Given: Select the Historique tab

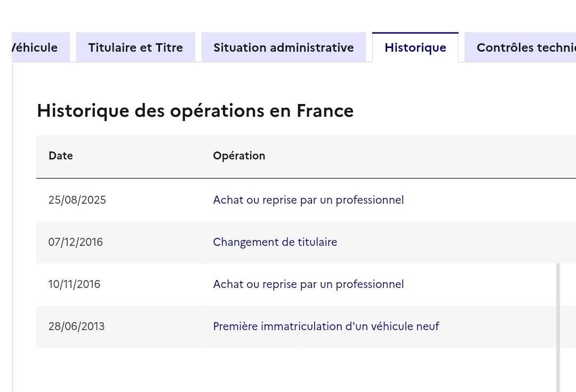Looking at the screenshot, I should tap(415, 47).
